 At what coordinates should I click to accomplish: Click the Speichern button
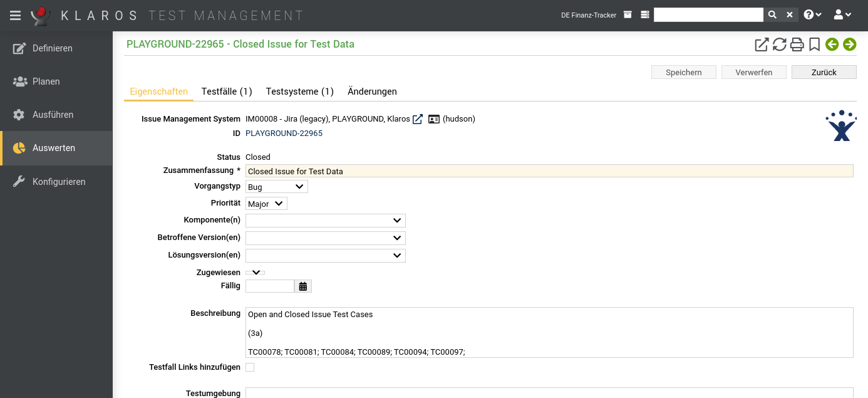point(683,72)
